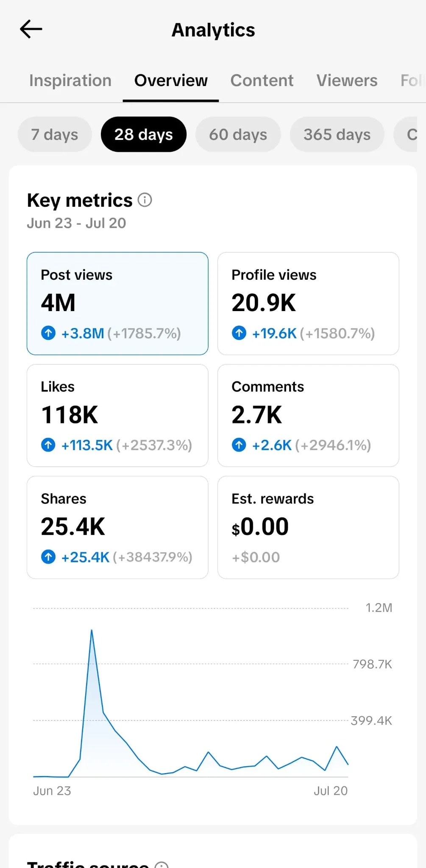Open the partially visible Followers tab

(412, 81)
